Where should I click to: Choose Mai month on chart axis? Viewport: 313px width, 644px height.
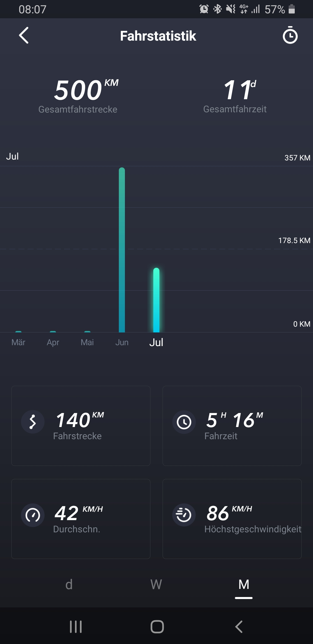[87, 342]
